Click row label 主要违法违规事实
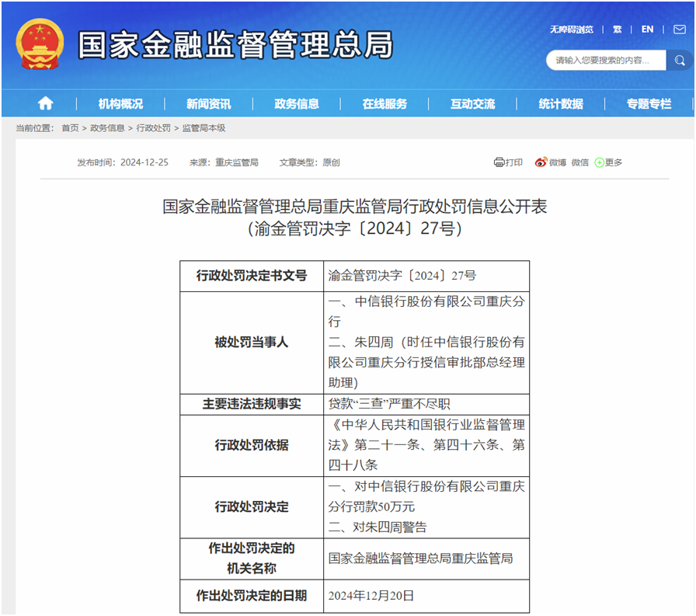 251,404
